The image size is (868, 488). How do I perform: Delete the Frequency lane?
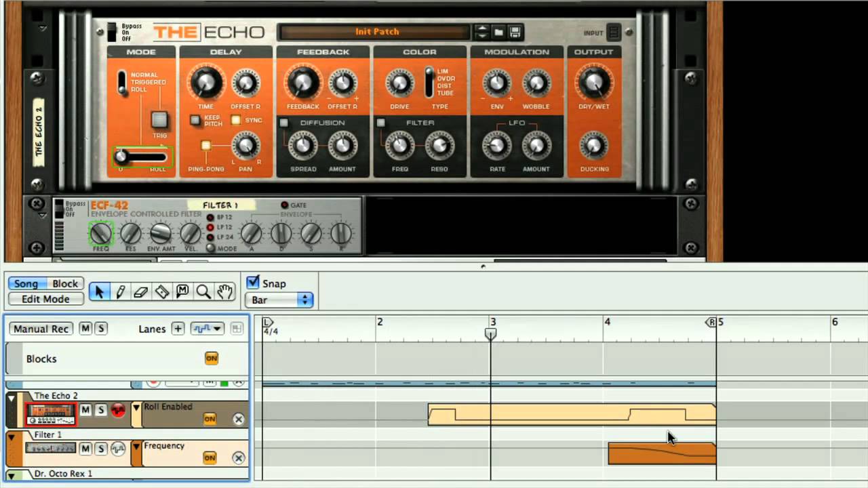[x=238, y=458]
